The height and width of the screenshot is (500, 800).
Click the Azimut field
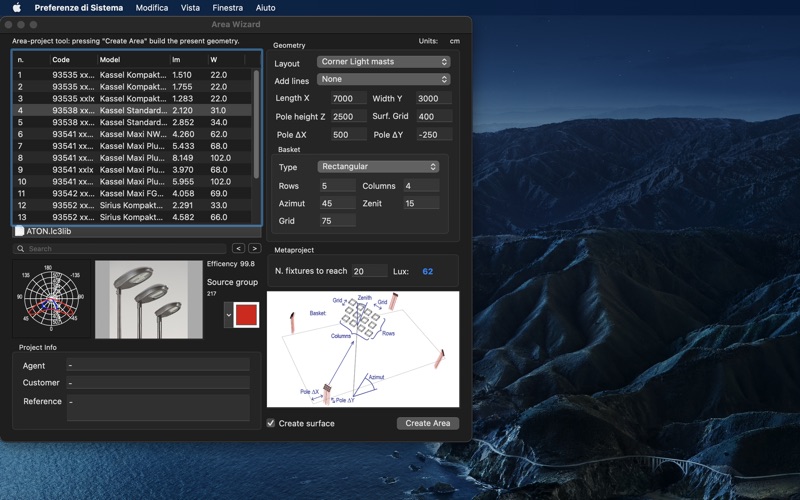338,203
